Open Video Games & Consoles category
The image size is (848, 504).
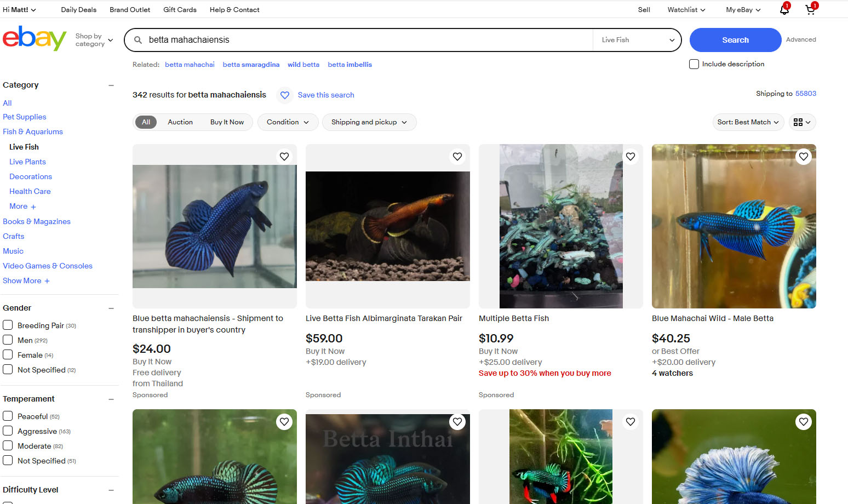tap(48, 266)
